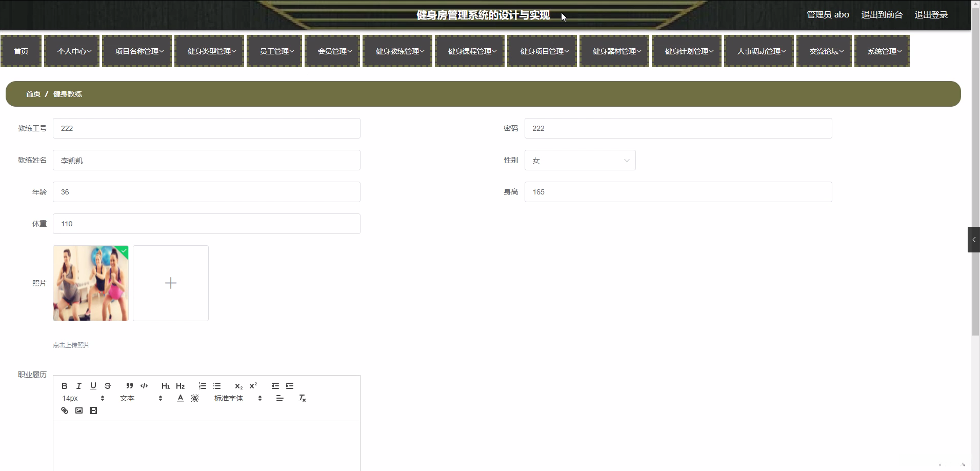Insert a code block in the editor
This screenshot has width=980, height=471.
[x=144, y=386]
